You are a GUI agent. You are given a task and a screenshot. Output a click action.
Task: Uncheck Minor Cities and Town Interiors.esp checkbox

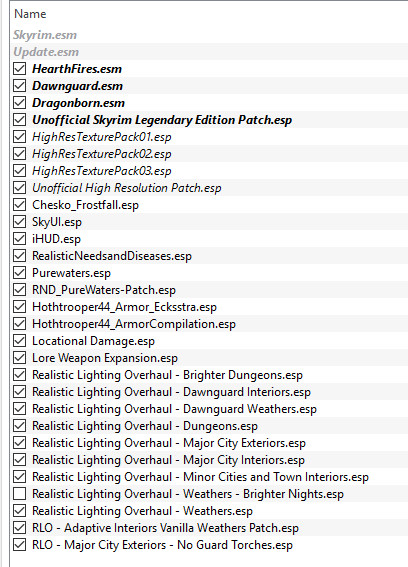pos(20,477)
